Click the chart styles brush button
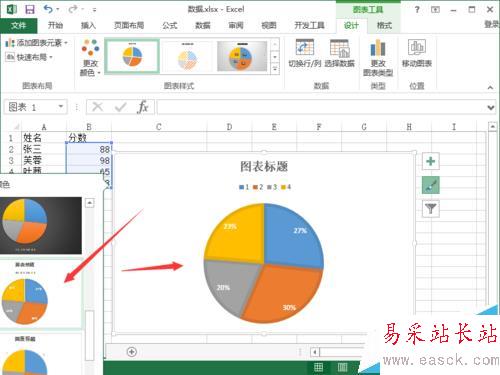This screenshot has height=375, width=500. pos(431,185)
